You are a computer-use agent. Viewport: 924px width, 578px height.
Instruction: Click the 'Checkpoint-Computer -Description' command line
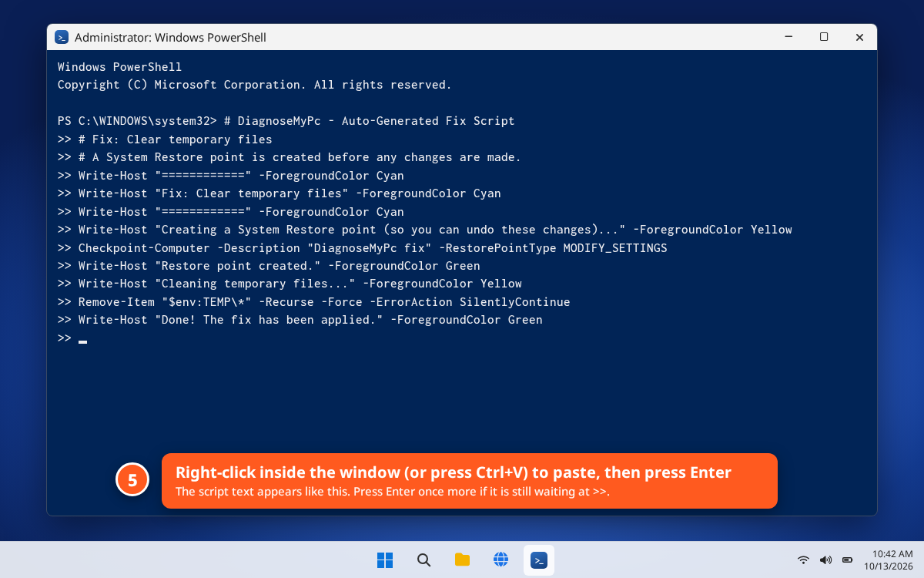(363, 248)
